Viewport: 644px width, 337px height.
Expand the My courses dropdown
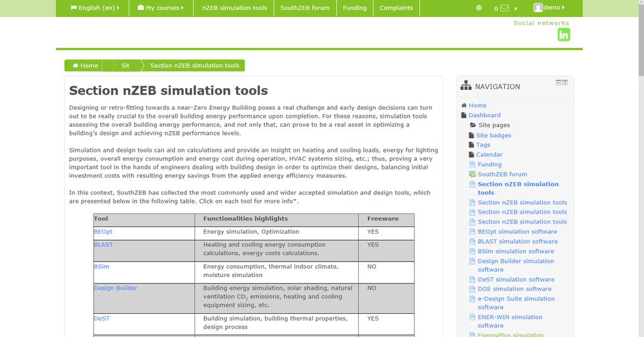click(161, 8)
